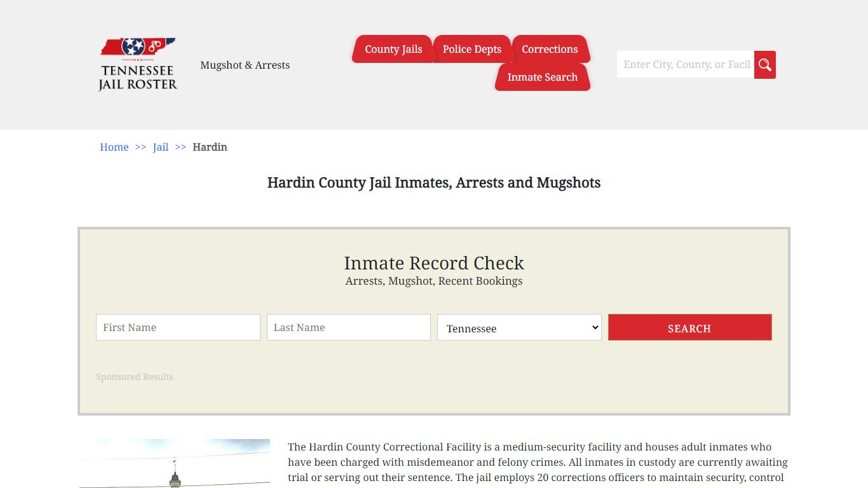868x488 pixels.
Task: Select the Hardin breadcrumb text
Action: point(210,147)
